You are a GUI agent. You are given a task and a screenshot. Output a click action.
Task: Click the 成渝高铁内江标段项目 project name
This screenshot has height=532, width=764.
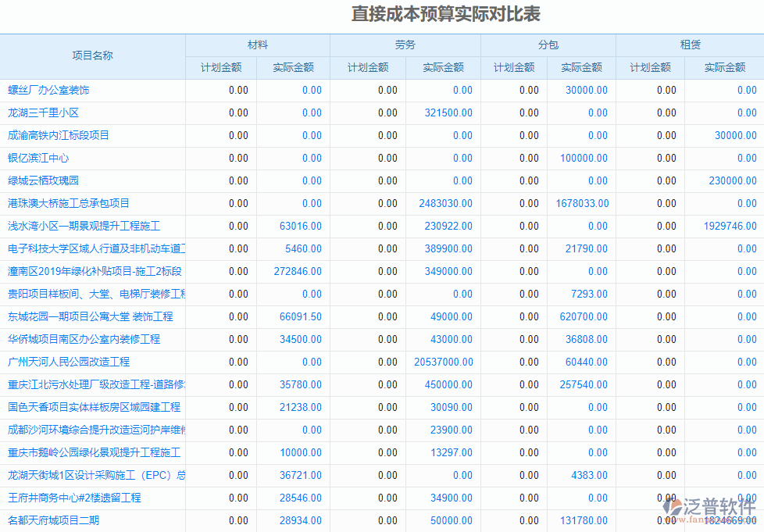click(x=59, y=135)
